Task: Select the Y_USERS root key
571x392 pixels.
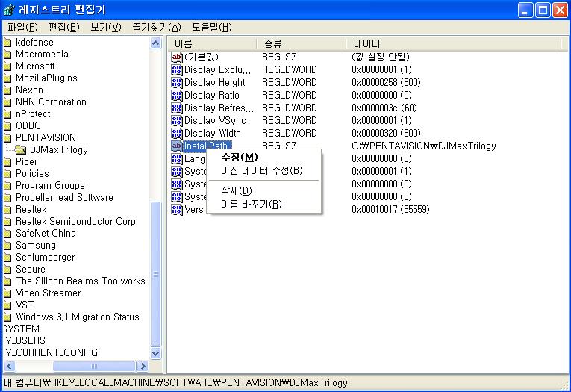Action: (25, 341)
